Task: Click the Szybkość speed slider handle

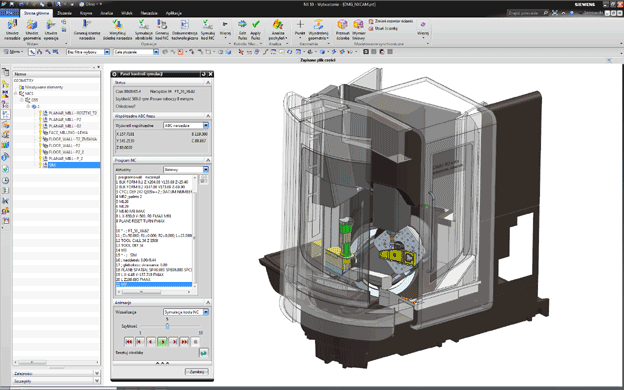Action: tap(167, 326)
